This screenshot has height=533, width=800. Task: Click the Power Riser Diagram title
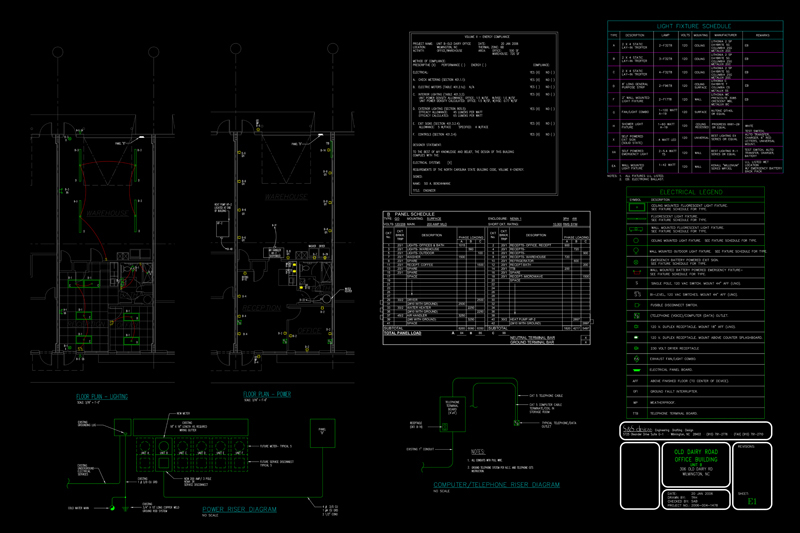(x=240, y=509)
